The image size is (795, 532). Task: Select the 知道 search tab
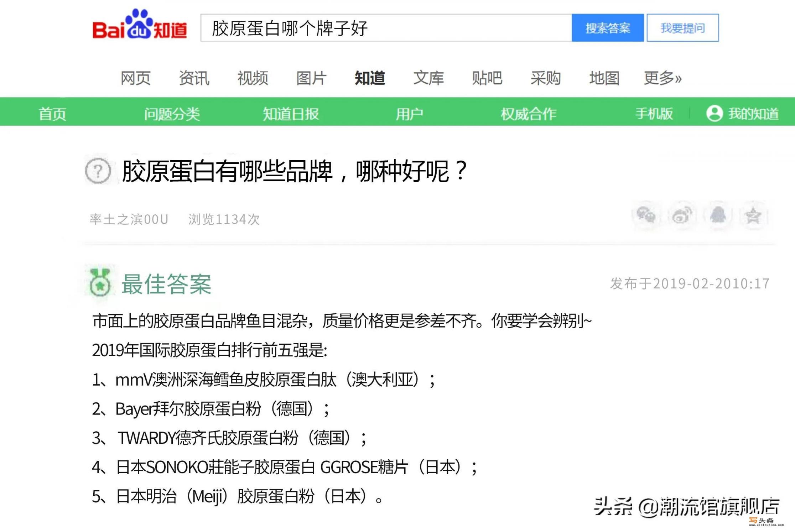click(x=370, y=78)
